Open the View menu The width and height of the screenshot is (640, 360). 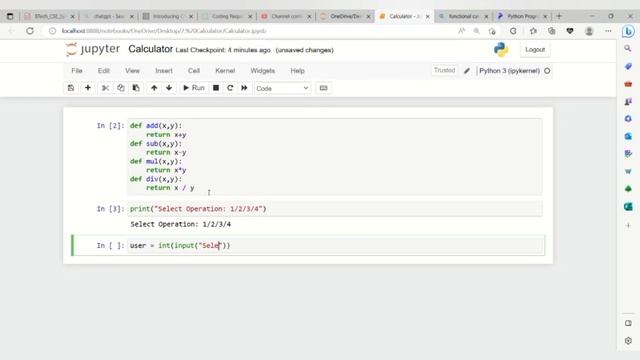click(x=132, y=71)
